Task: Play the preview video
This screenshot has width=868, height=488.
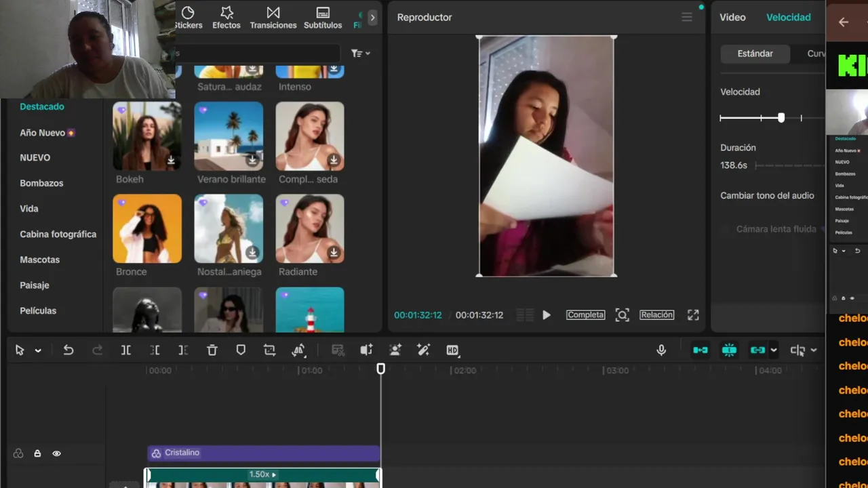Action: click(x=547, y=315)
